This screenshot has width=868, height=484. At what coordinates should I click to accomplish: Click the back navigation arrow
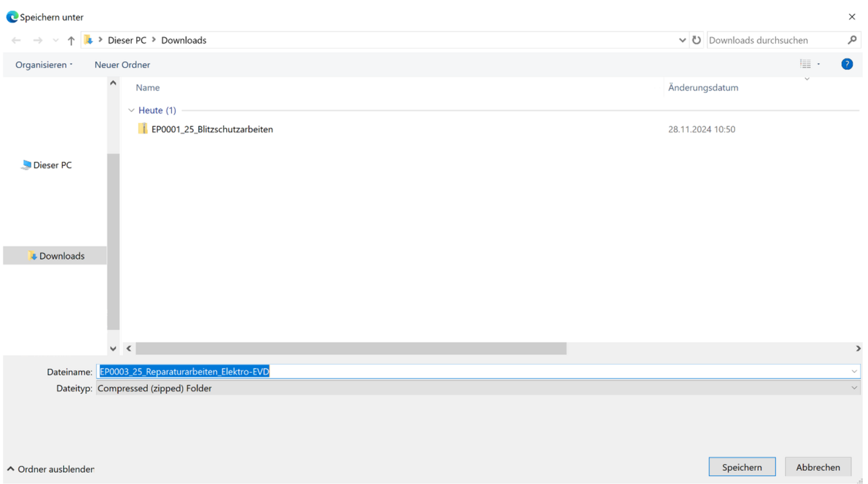[x=16, y=41]
